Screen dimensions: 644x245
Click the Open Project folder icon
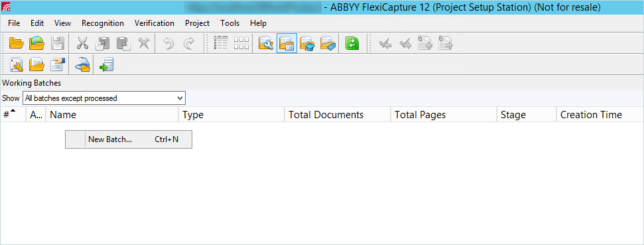coord(17,43)
